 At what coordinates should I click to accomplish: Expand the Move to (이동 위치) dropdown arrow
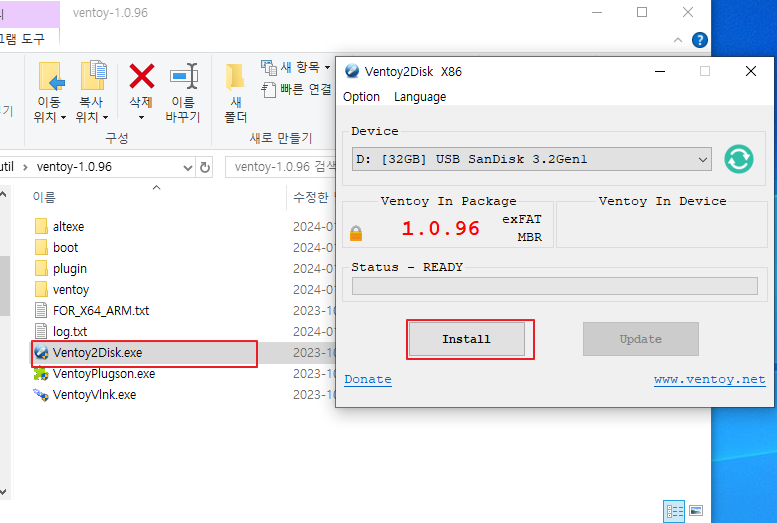tap(63, 117)
